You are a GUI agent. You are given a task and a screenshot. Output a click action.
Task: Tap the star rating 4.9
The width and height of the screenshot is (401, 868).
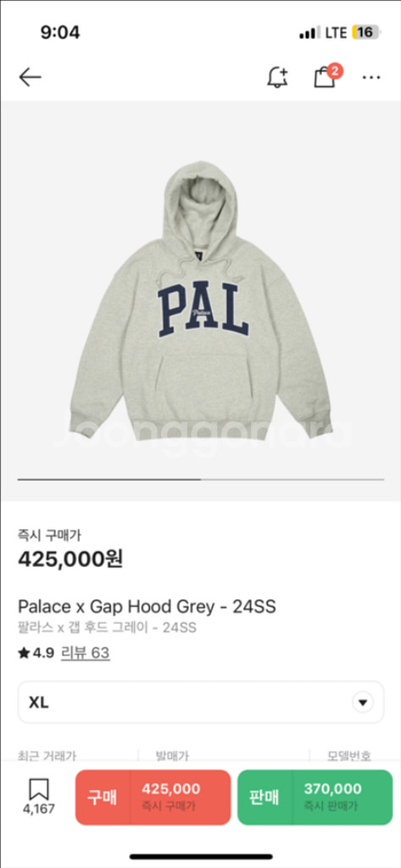coord(36,654)
